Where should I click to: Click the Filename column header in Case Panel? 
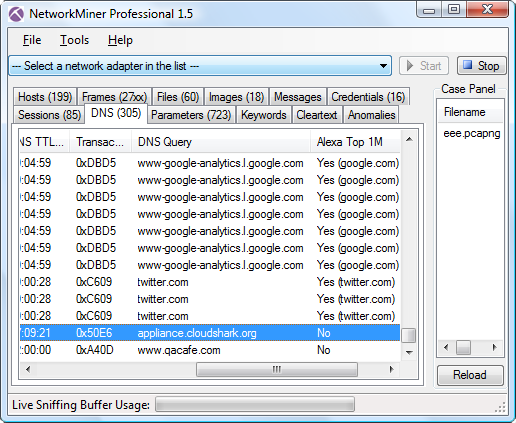pos(470,112)
